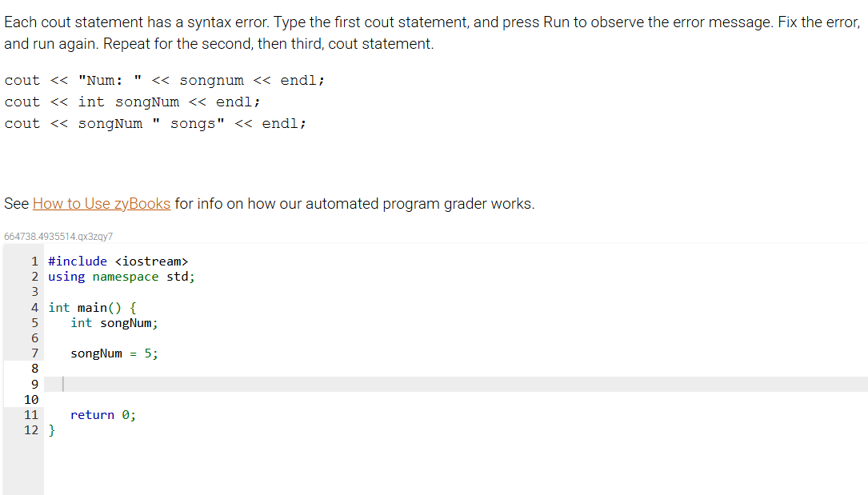868x495 pixels.
Task: Click the empty line 6 in the editor
Action: tap(120, 337)
